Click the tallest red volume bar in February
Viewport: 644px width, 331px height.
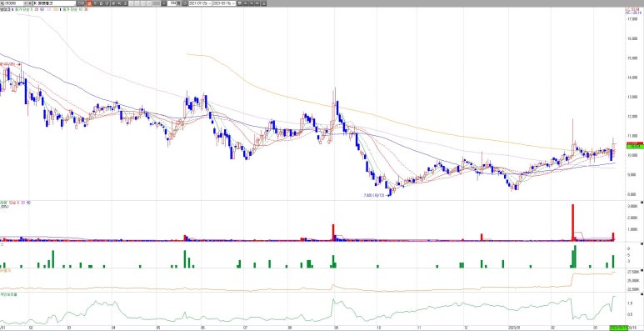click(572, 222)
